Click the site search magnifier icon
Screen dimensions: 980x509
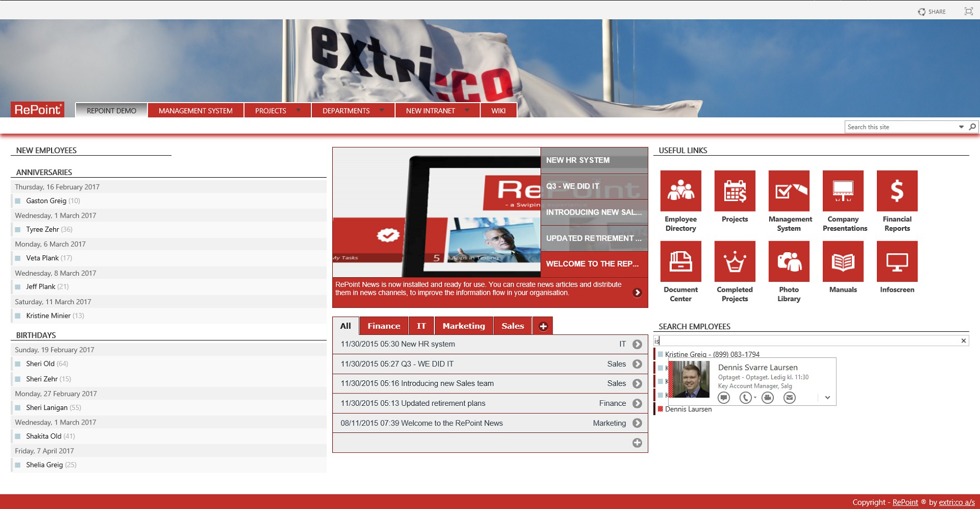pyautogui.click(x=972, y=127)
